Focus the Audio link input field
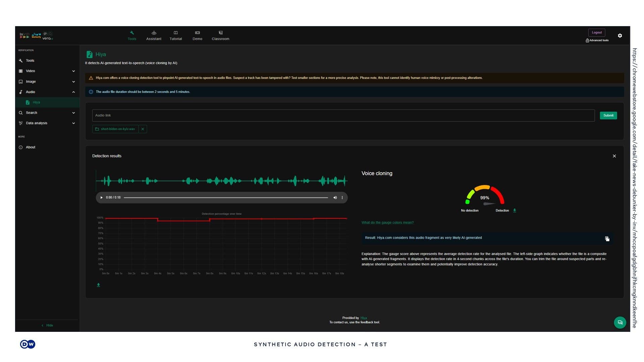Screen dimensions: 644x362 tap(343, 115)
